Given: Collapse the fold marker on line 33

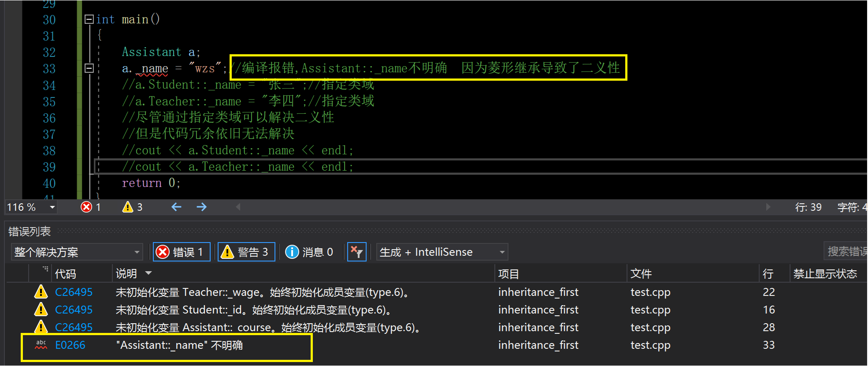Looking at the screenshot, I should (x=89, y=68).
